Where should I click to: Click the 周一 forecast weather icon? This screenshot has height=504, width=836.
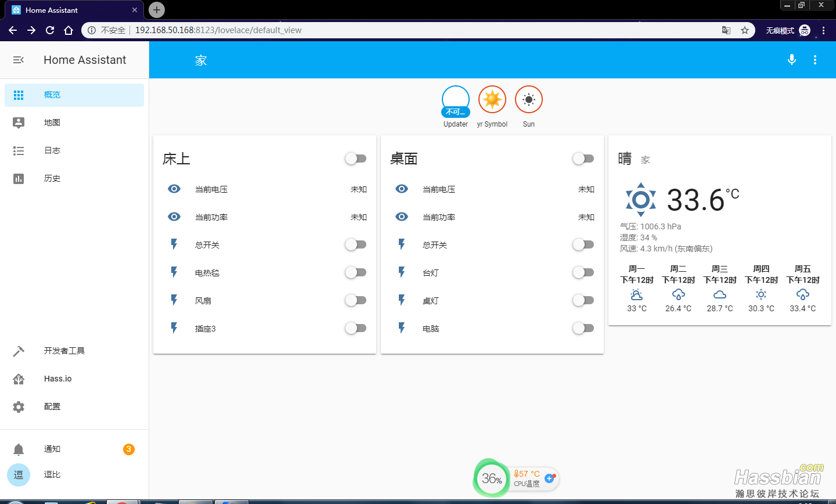(x=637, y=294)
